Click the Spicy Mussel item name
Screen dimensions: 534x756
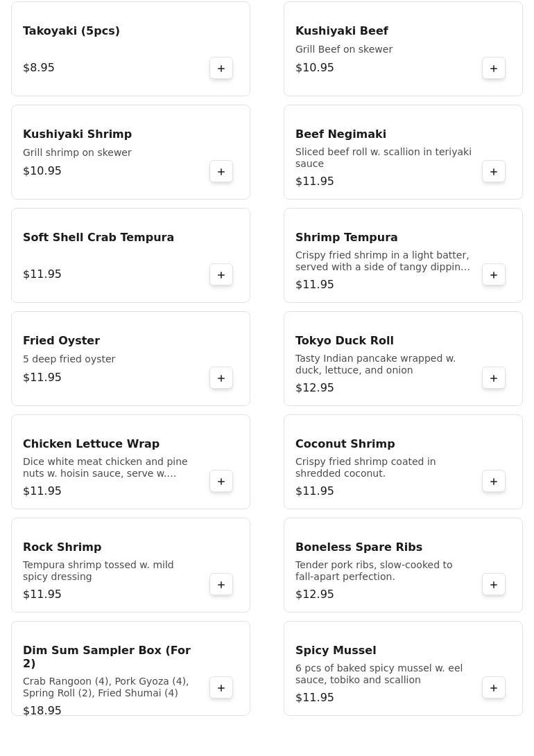[x=336, y=651]
